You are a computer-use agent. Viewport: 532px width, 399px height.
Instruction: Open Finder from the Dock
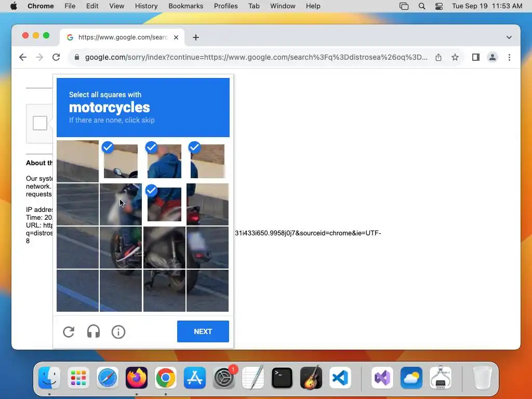click(x=49, y=378)
